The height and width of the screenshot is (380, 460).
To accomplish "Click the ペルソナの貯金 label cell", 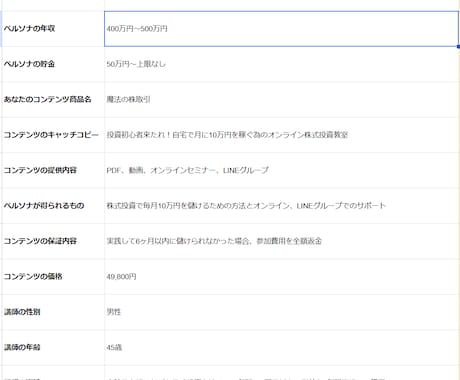I will click(x=53, y=64).
